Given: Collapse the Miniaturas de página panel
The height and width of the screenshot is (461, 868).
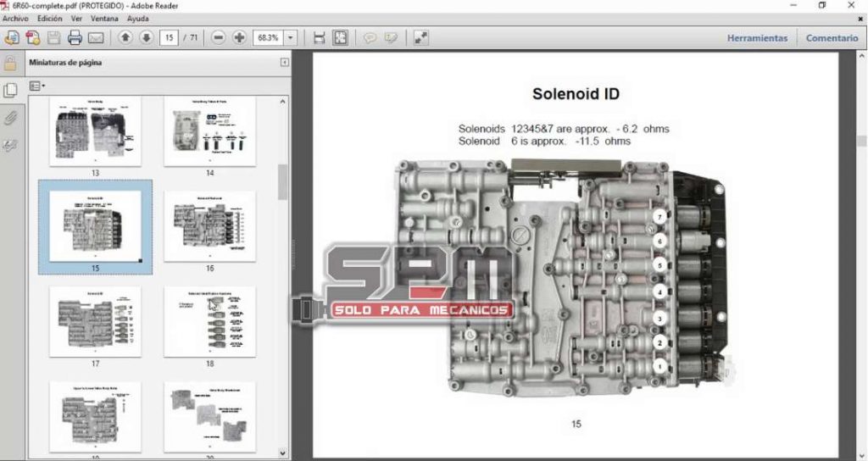Looking at the screenshot, I should (285, 63).
